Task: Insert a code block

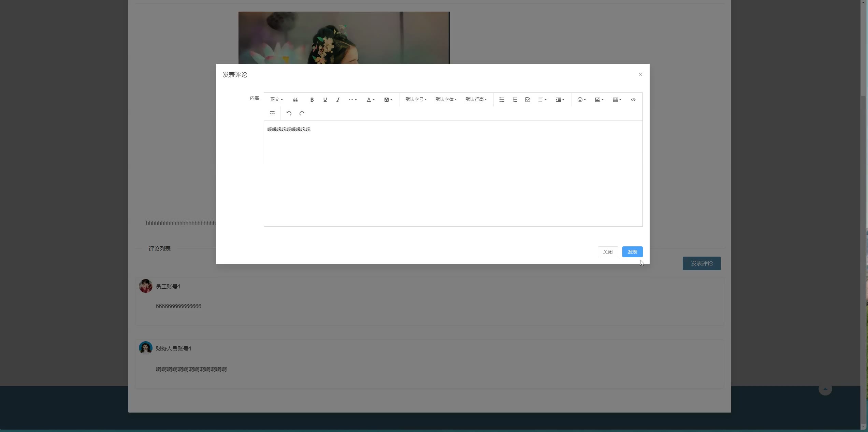Action: [x=633, y=100]
